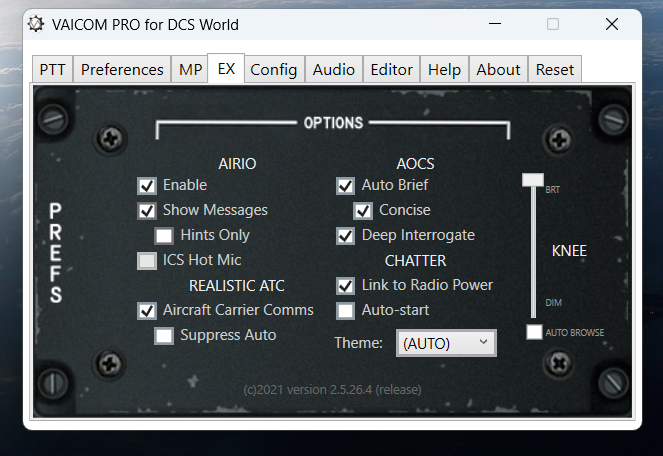Click the 'OPTIONS' panel heading
Image resolution: width=663 pixels, height=456 pixels.
[333, 123]
